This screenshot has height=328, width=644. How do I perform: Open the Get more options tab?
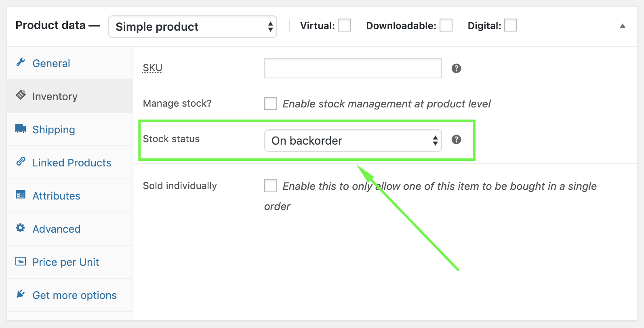(70, 295)
